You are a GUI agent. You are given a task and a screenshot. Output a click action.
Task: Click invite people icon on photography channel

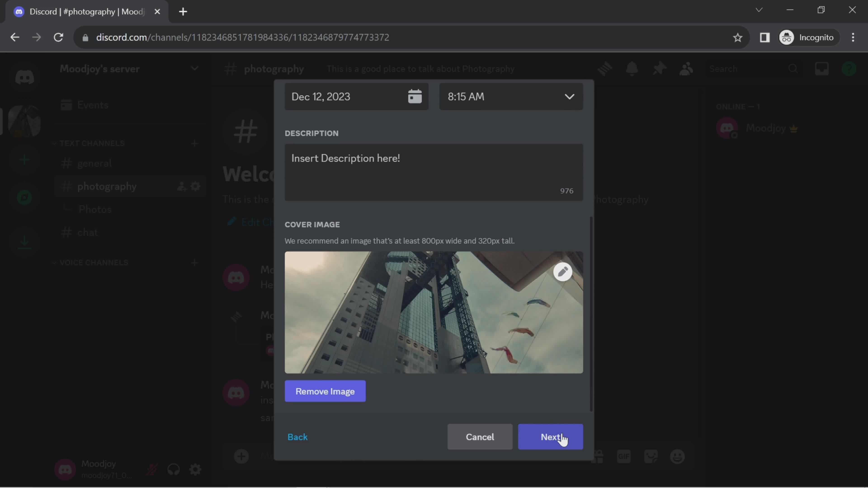182,186
